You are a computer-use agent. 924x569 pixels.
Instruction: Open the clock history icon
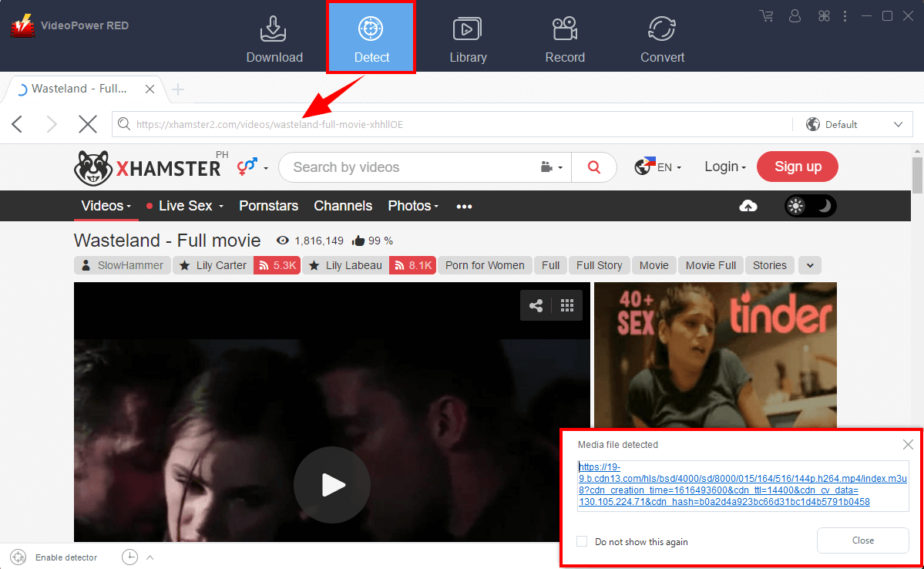pyautogui.click(x=129, y=557)
